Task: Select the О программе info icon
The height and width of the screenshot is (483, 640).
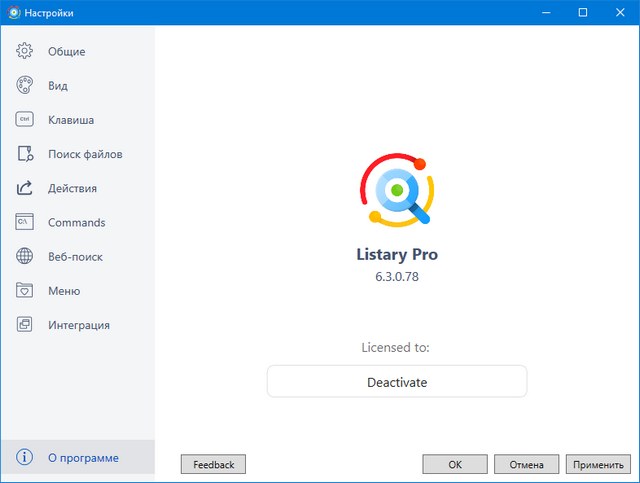Action: 25,458
